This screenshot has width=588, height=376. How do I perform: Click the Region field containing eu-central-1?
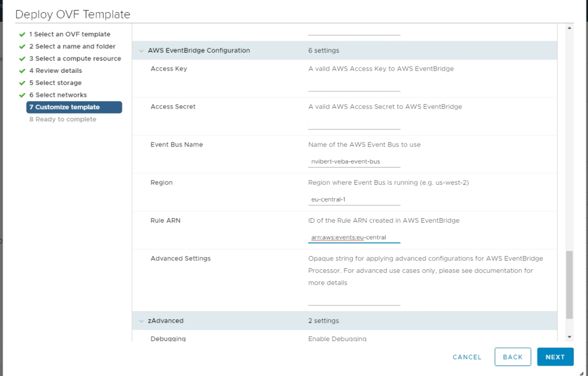pos(353,200)
